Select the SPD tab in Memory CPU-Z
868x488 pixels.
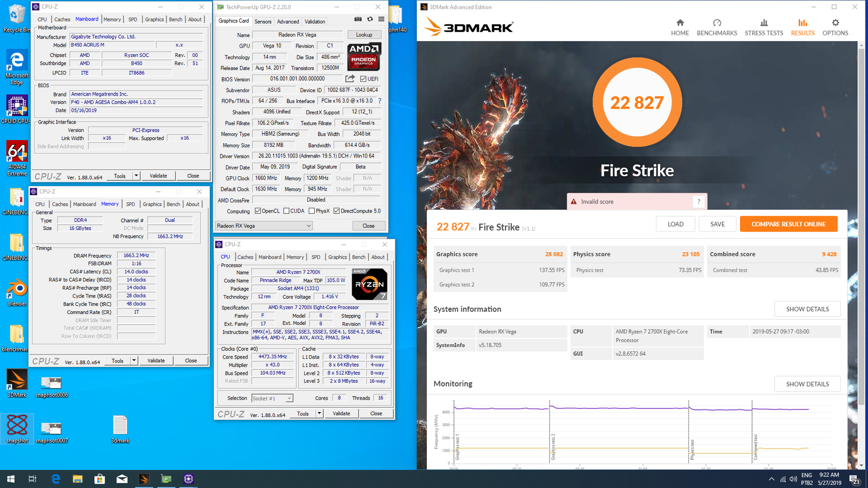click(x=131, y=204)
